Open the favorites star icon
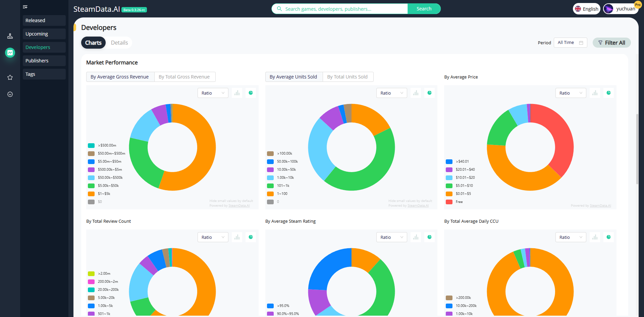Screen dimensions: 644x317 click(10, 77)
